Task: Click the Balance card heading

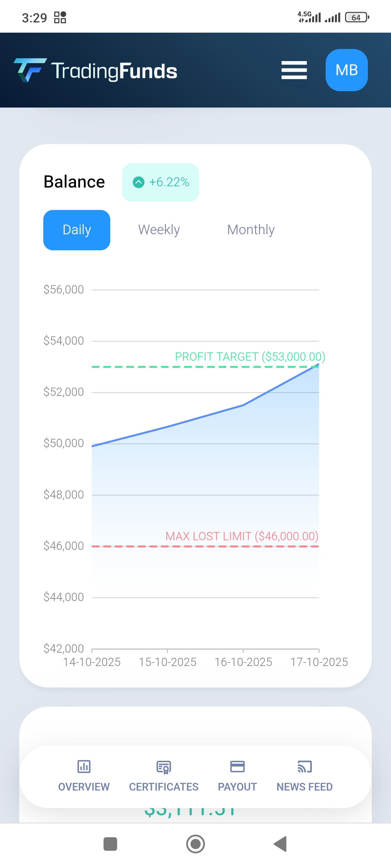Action: [x=74, y=182]
